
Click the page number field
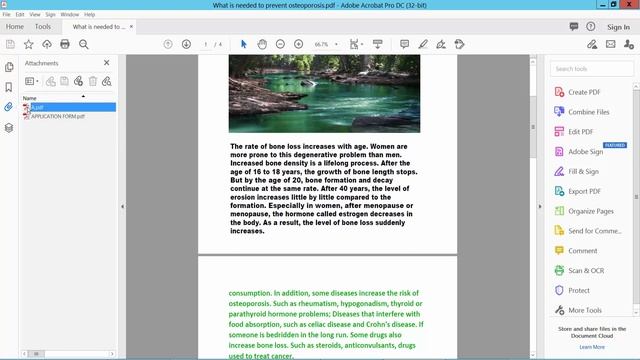(x=206, y=44)
